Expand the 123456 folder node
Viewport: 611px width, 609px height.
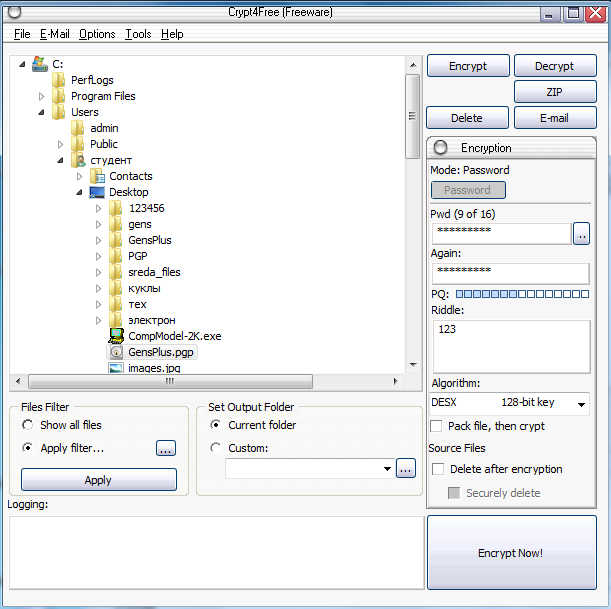[x=98, y=208]
